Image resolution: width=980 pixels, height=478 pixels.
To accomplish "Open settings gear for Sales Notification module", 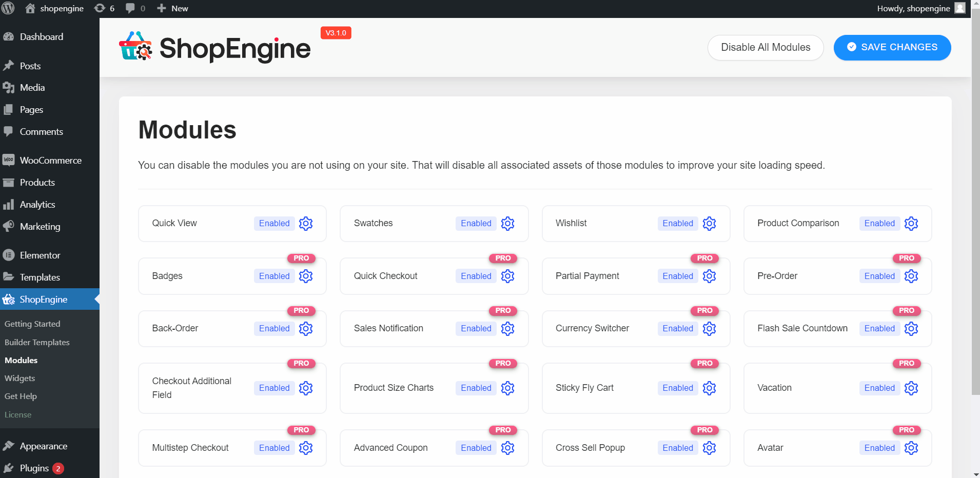I will click(x=507, y=328).
